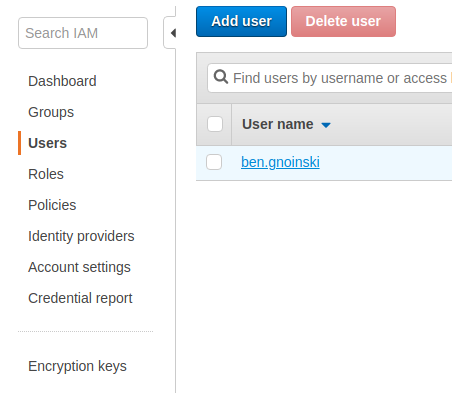Sort by the User name column header

coord(278,124)
